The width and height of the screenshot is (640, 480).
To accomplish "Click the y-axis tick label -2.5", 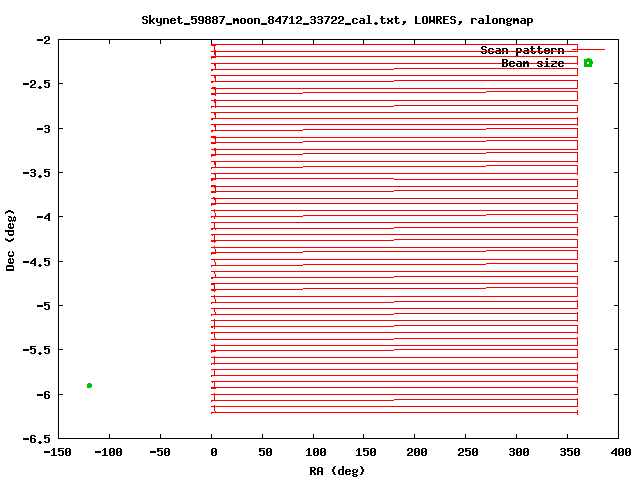I will [37, 84].
